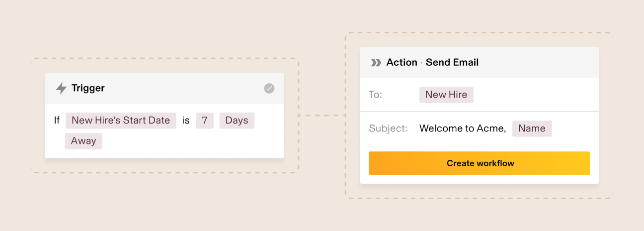Screen dimensions: 644x231
Task: Click the New Hire recipient chip
Action: [446, 95]
